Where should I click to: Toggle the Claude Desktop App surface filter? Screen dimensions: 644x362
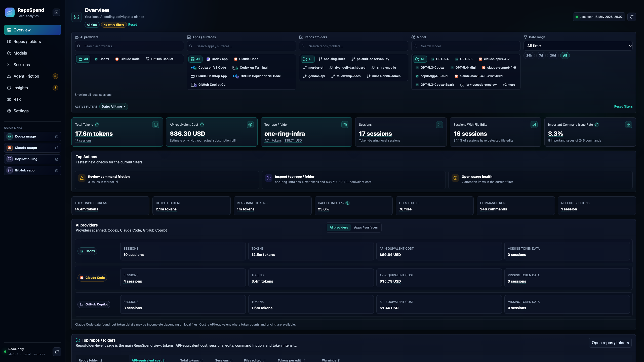pos(209,76)
